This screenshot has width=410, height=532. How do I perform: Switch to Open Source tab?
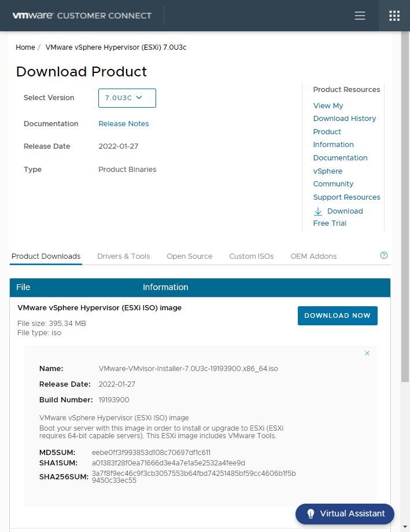[190, 256]
